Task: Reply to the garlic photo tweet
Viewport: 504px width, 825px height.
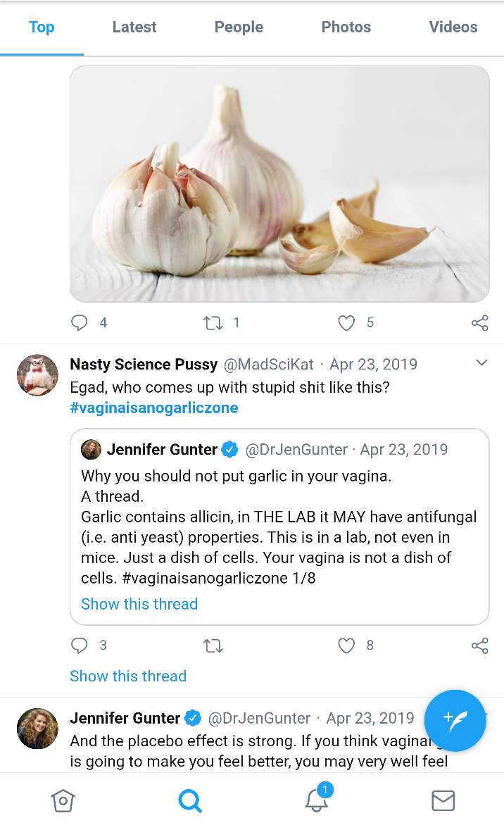Action: pyautogui.click(x=80, y=323)
